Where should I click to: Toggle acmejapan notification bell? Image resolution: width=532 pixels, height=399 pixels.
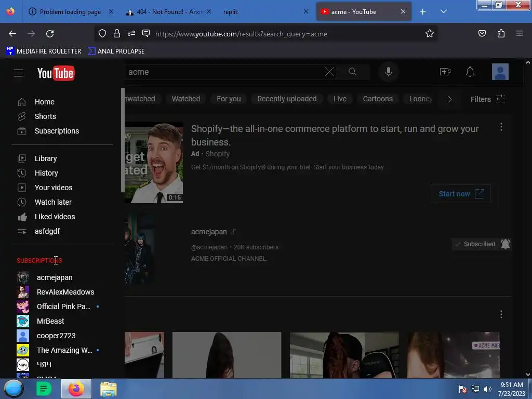pyautogui.click(x=505, y=244)
